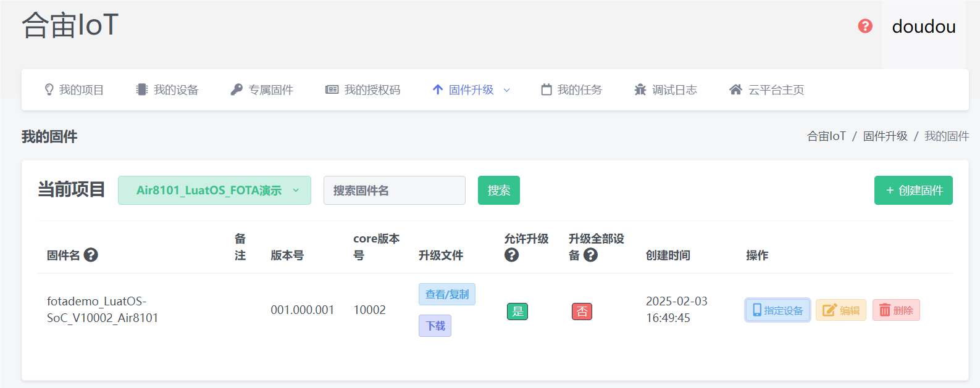Click the 创建时间 column header
Viewport: 980px width, 388px height.
click(x=668, y=255)
